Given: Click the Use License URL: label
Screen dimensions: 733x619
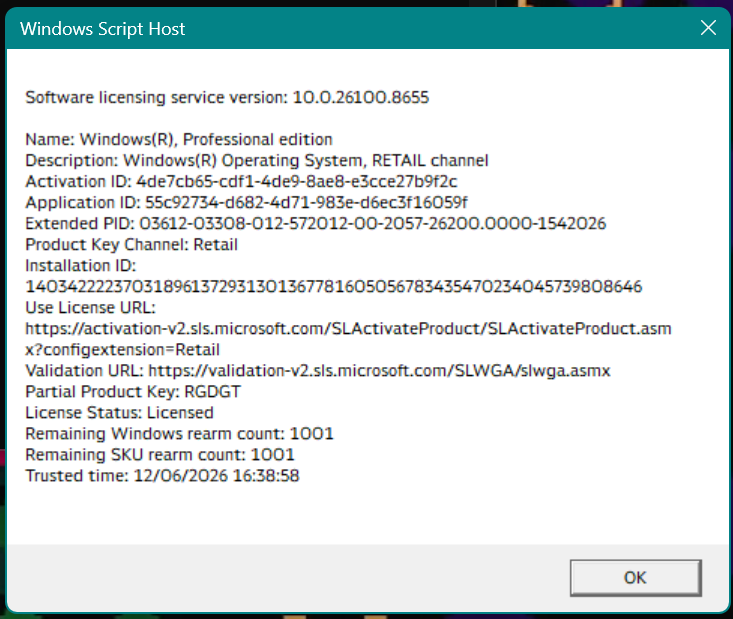Looking at the screenshot, I should (90, 308).
